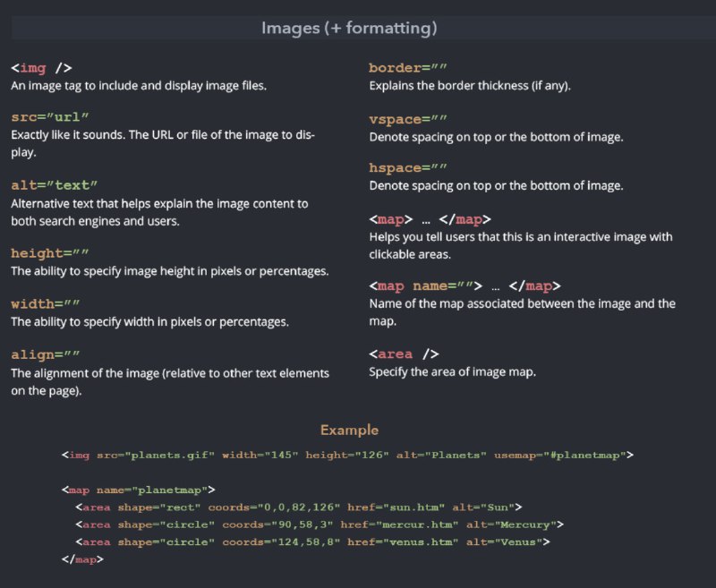This screenshot has height=588, width=716.
Task: Click the img src="planets.gif" code line
Action: pyautogui.click(x=347, y=456)
